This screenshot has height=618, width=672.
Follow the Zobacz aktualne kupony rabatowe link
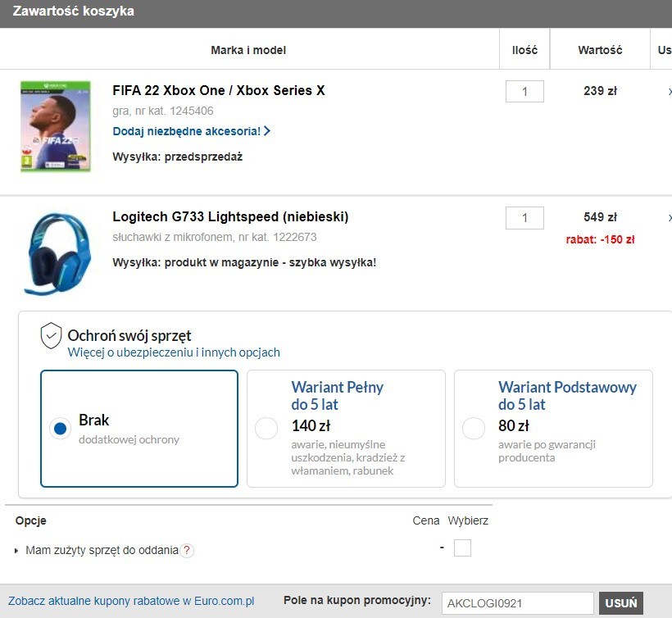pyautogui.click(x=131, y=601)
